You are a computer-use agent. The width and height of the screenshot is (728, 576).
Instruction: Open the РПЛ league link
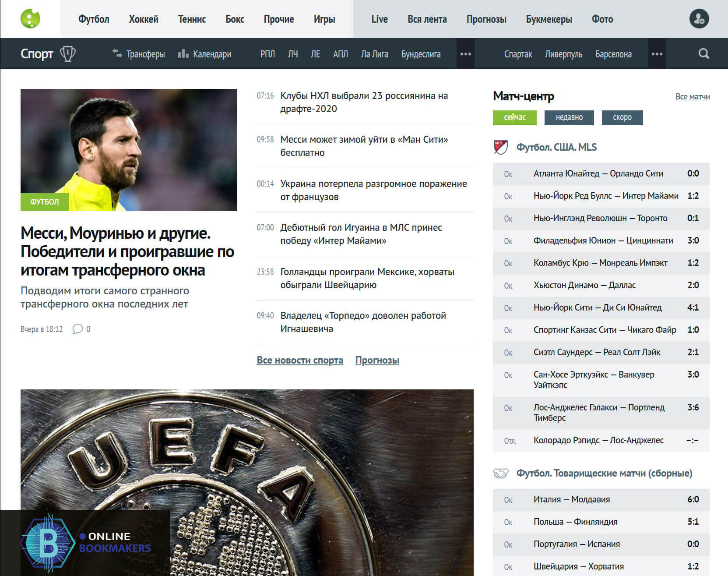267,54
